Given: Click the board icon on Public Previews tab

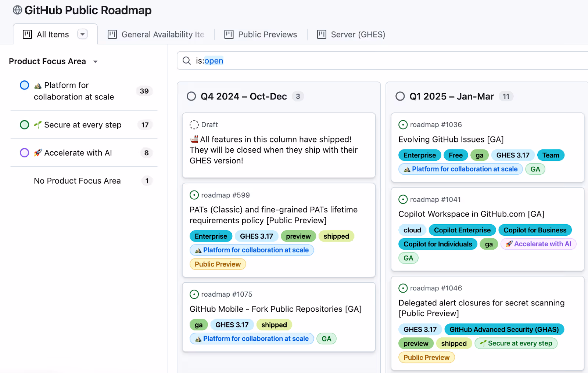Looking at the screenshot, I should (x=229, y=35).
